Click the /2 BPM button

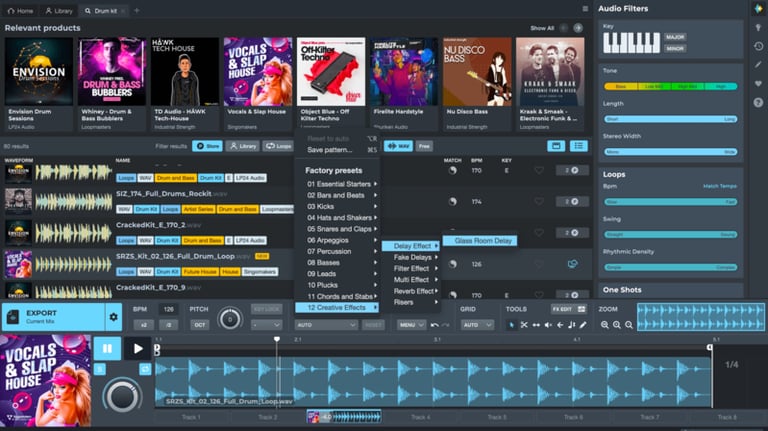[x=168, y=325]
